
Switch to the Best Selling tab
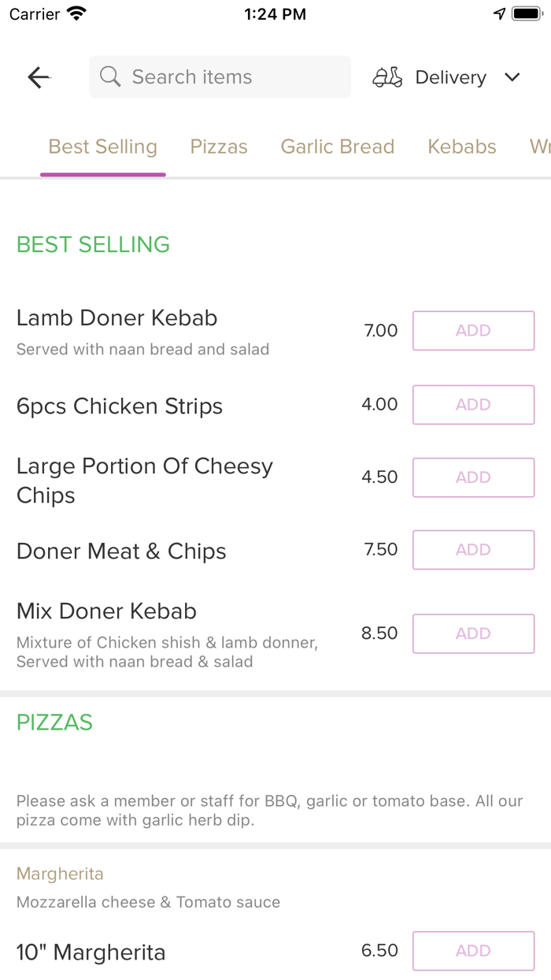(102, 147)
